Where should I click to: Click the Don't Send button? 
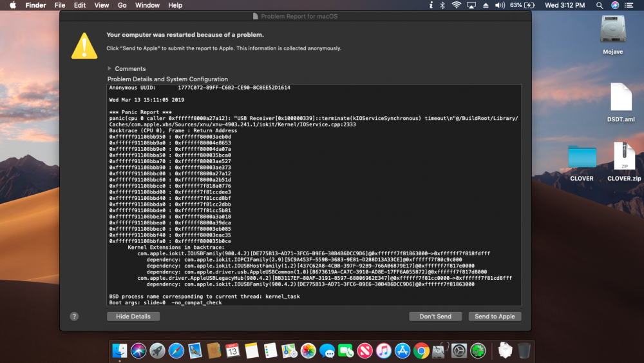(x=435, y=316)
